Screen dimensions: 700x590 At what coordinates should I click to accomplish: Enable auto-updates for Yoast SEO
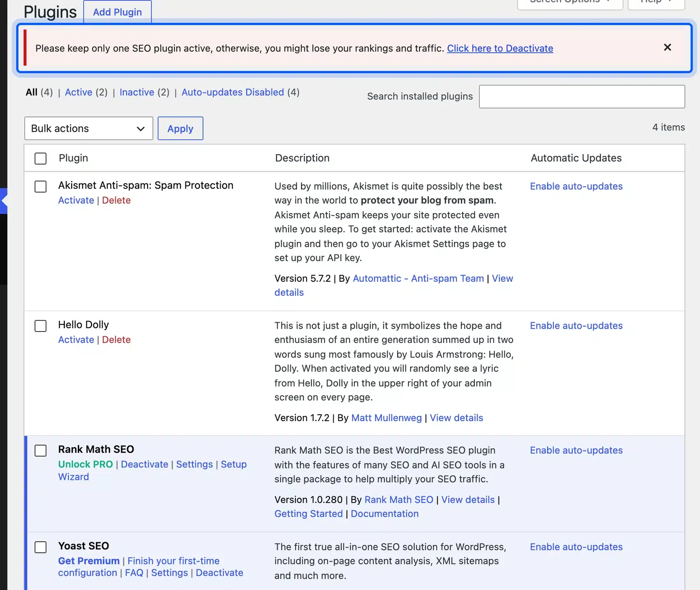[x=576, y=546]
